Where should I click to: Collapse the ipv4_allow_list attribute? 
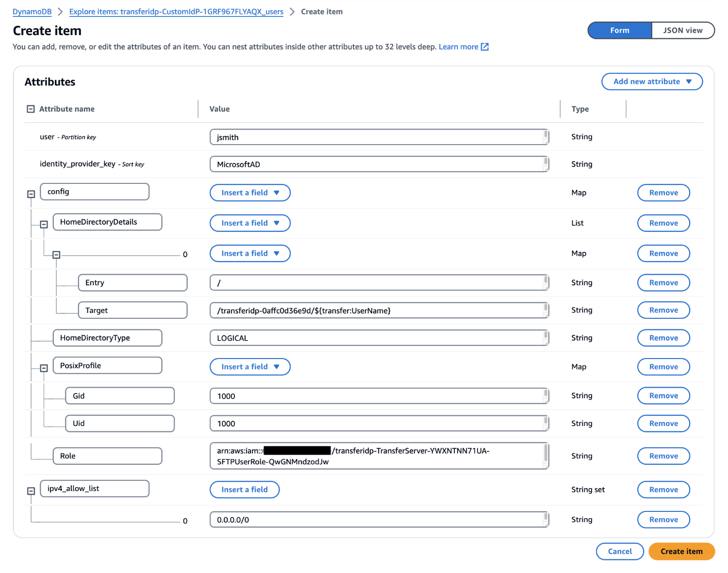(x=31, y=491)
